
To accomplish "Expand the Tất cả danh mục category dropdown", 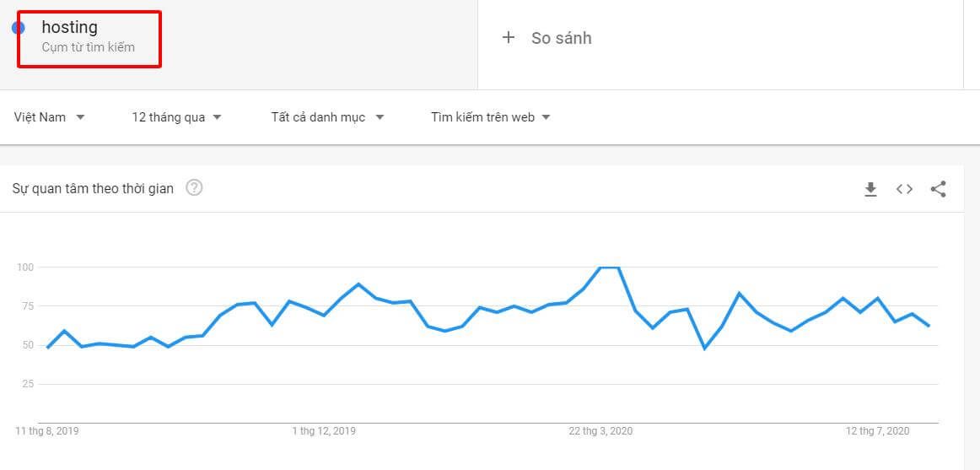I will click(328, 117).
